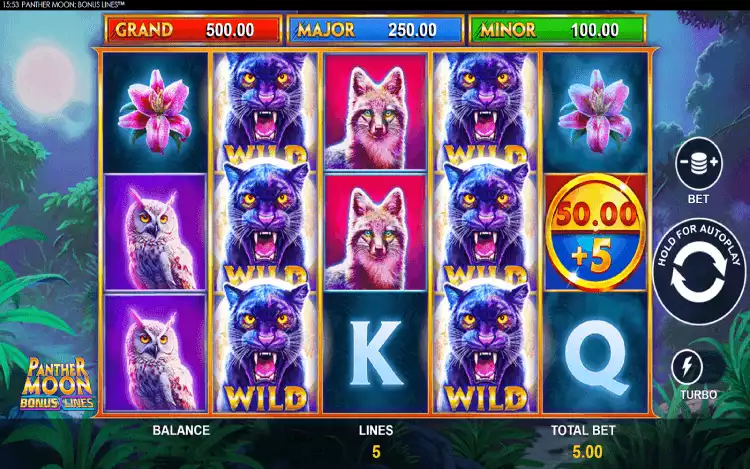The image size is (750, 469).
Task: Click the spin arrows button
Action: click(699, 273)
